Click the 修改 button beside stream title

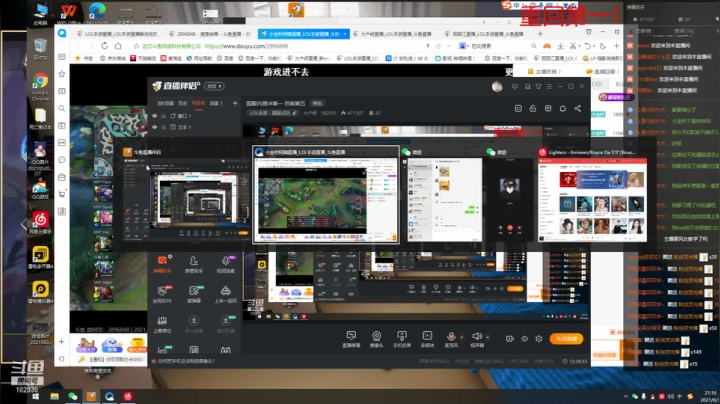(317, 103)
